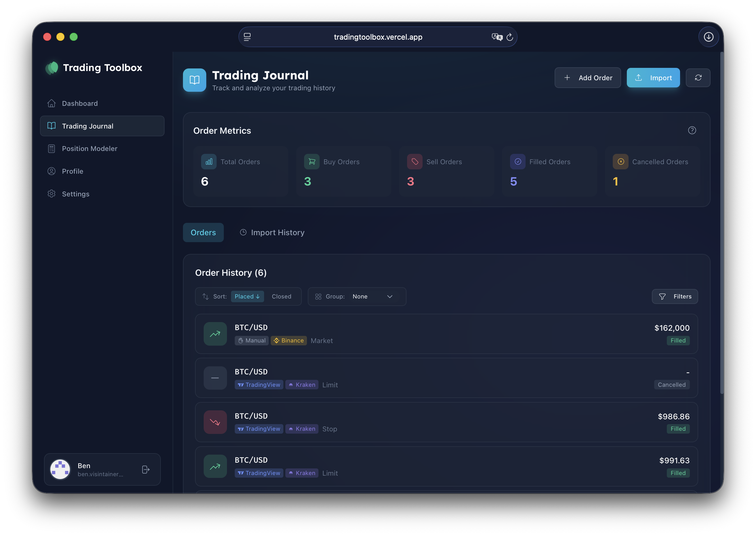Screen dimensions: 756x536
Task: Open the Trading Toolbox logo
Action: [52, 68]
